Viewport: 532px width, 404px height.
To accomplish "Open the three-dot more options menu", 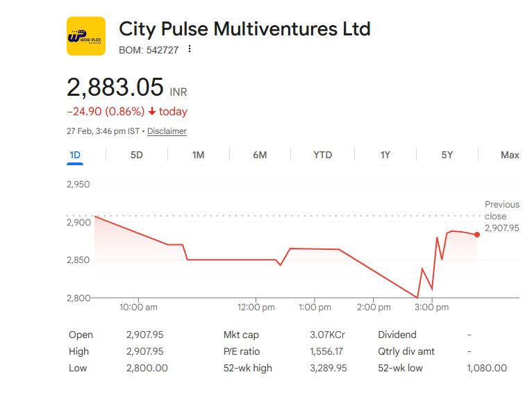I will (x=190, y=49).
